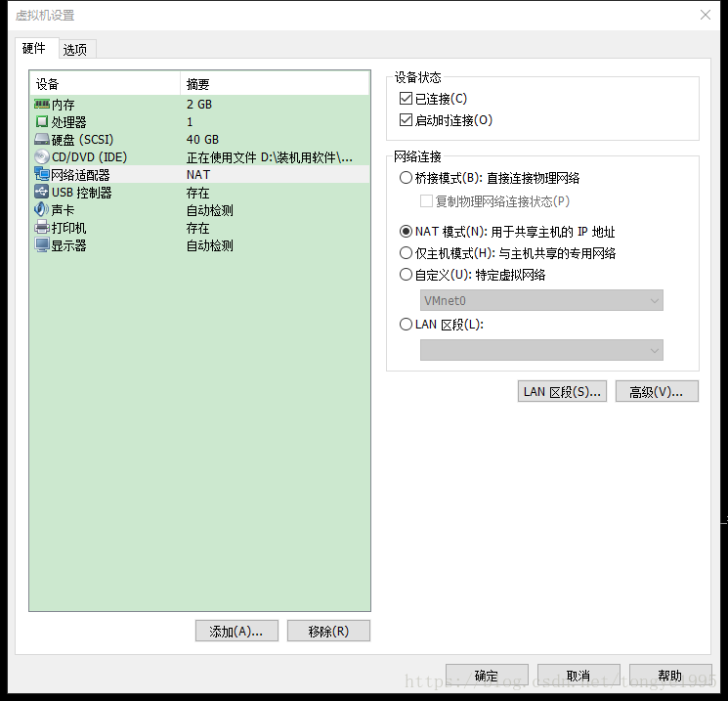728x701 pixels.
Task: Select the memory (内存) device icon
Action: tap(42, 104)
